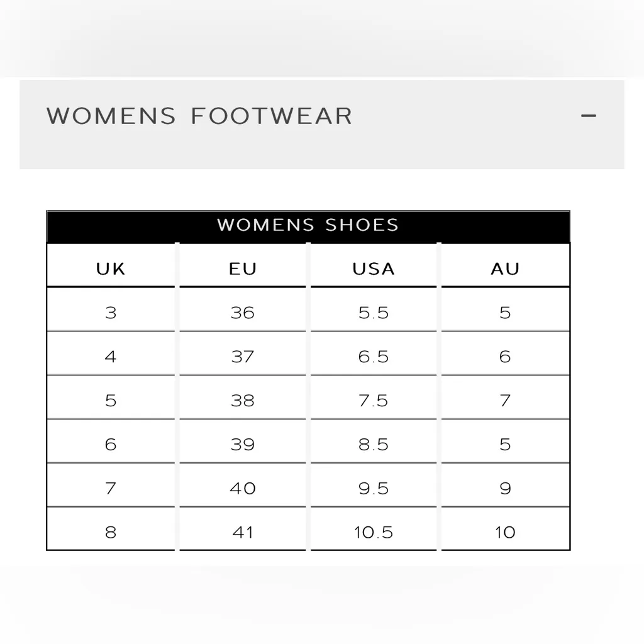Click the EU column header
Image resolution: width=644 pixels, height=644 pixels.
(243, 269)
